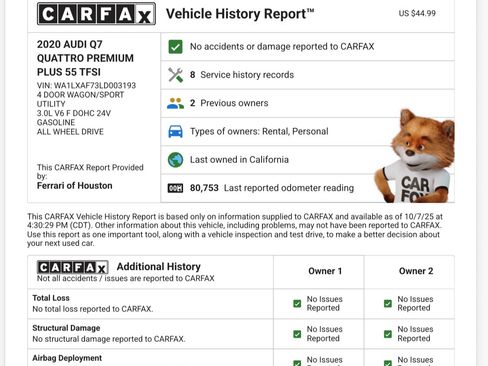Click the wrench service history icon

point(175,75)
